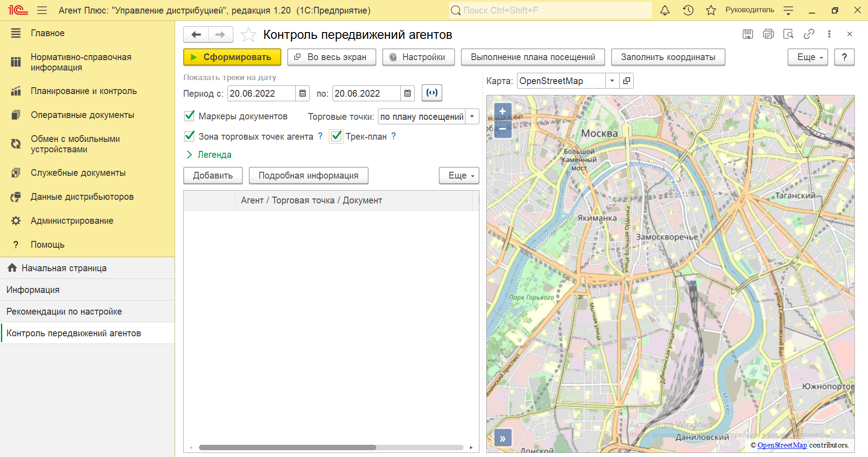Print with the printer icon
This screenshot has height=457, width=868.
pyautogui.click(x=768, y=34)
